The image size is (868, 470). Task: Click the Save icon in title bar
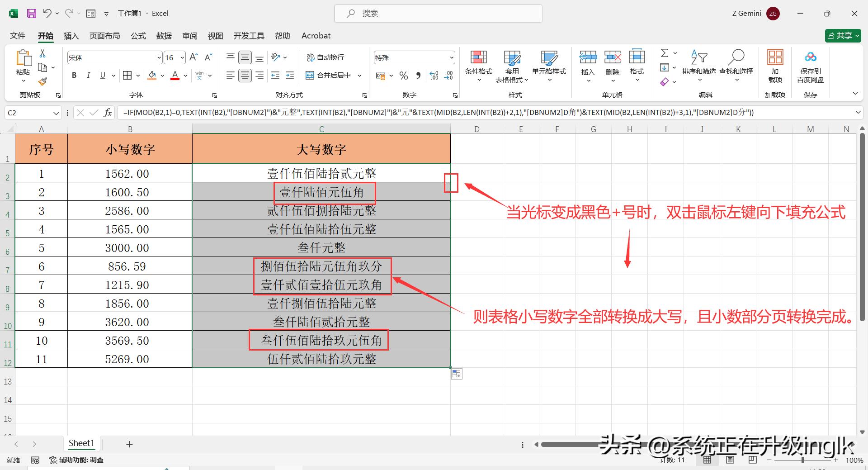pos(31,14)
